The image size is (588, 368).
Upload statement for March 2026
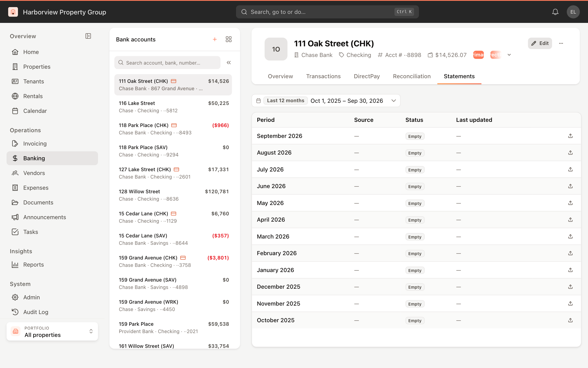point(570,236)
